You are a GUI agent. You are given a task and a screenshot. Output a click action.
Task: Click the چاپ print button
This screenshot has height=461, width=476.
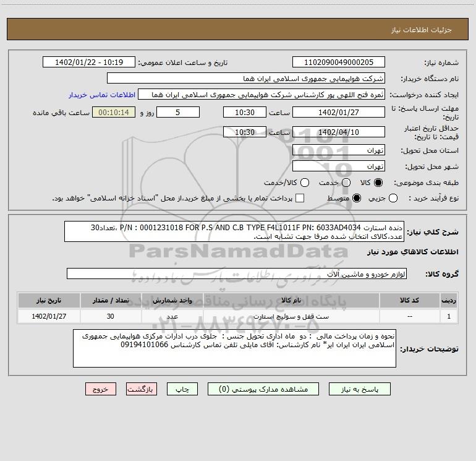tap(182, 389)
